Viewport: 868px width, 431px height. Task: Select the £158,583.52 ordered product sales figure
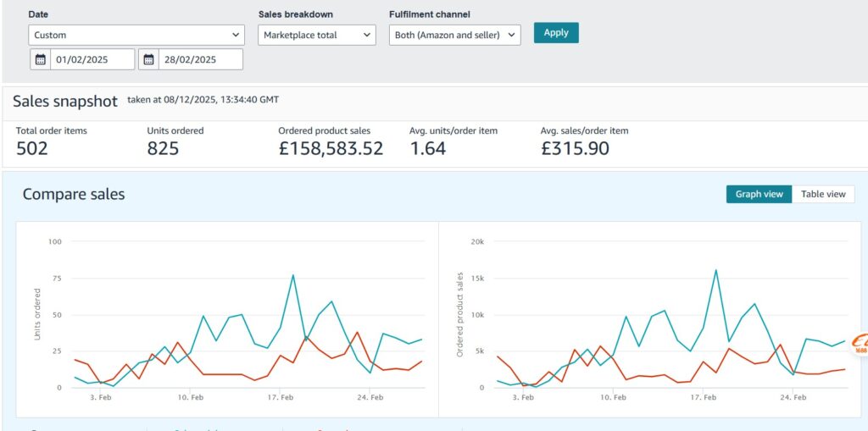pyautogui.click(x=331, y=149)
